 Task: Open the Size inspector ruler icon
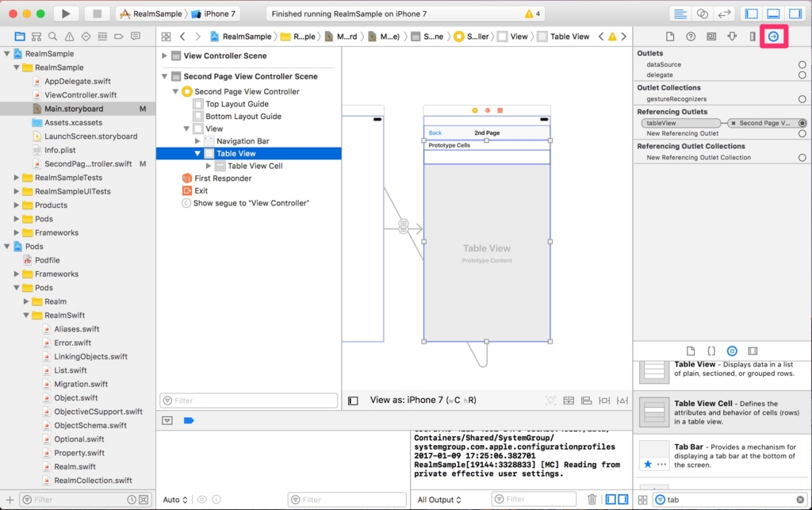[x=753, y=36]
